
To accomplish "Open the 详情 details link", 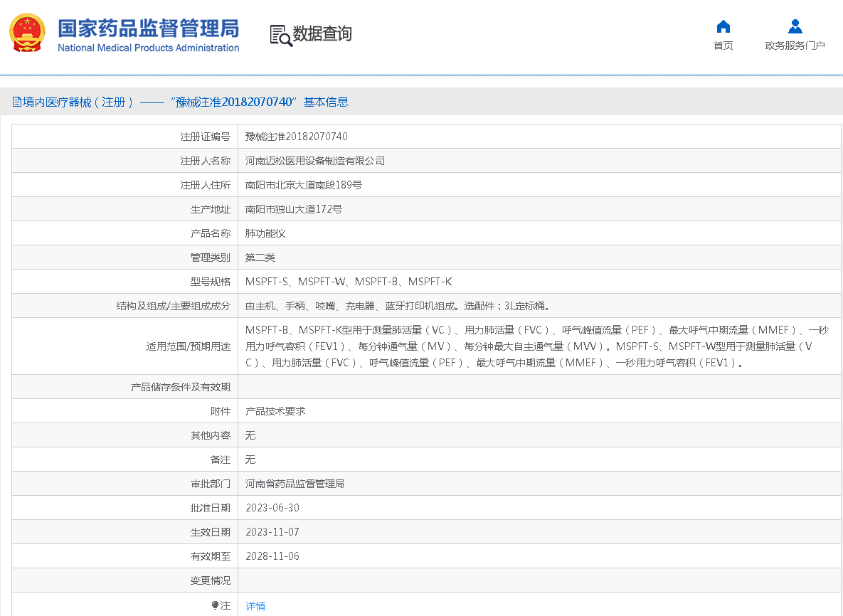I will tap(255, 604).
